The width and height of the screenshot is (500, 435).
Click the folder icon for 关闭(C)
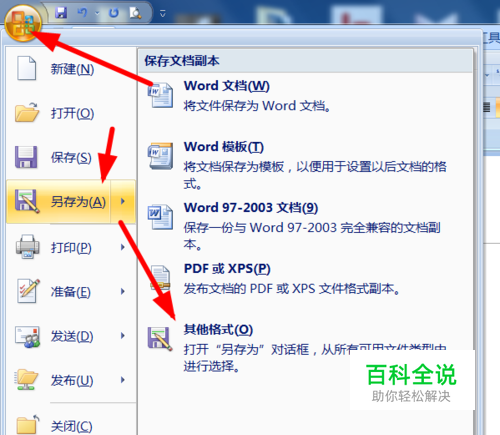(x=27, y=424)
